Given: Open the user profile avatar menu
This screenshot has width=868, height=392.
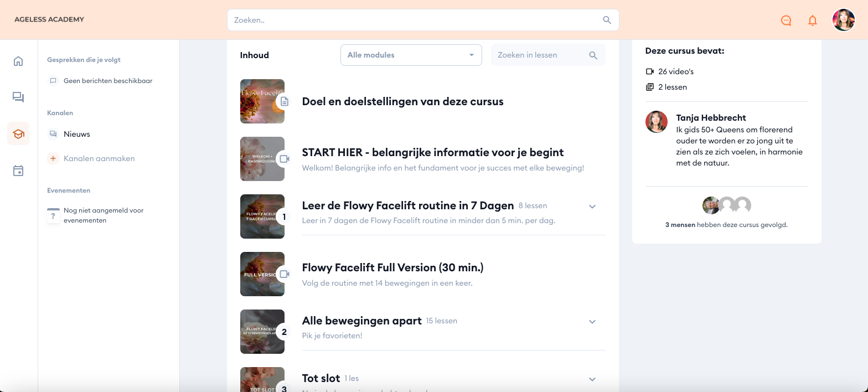Looking at the screenshot, I should [843, 20].
